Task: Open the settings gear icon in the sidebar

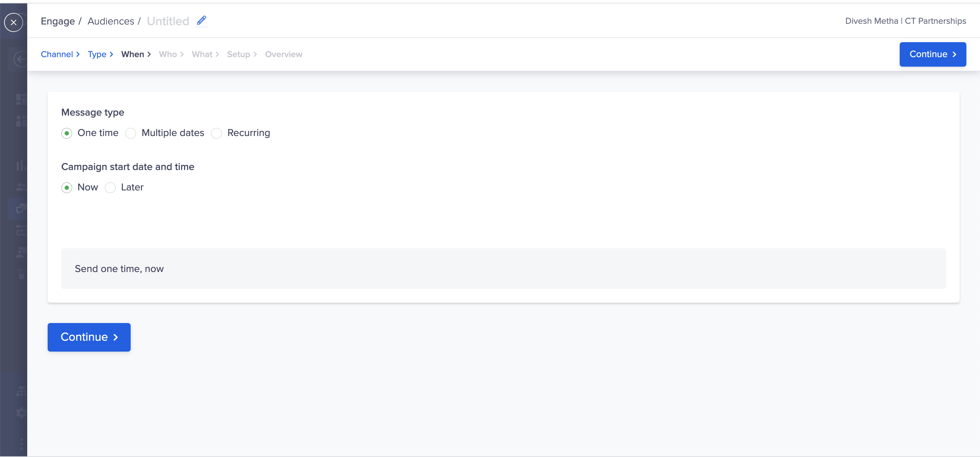Action: [x=22, y=412]
